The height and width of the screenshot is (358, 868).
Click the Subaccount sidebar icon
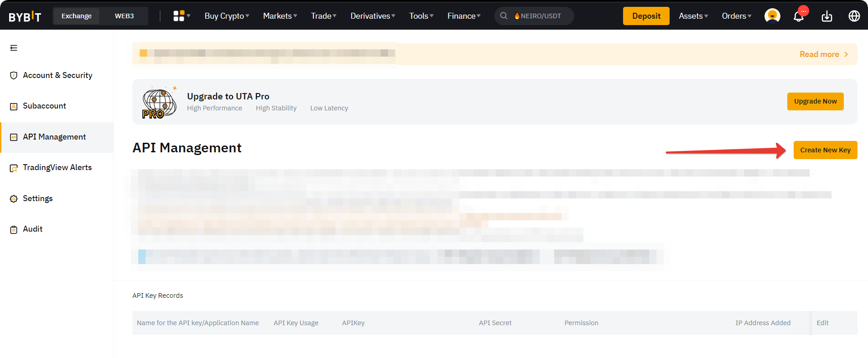click(x=14, y=106)
